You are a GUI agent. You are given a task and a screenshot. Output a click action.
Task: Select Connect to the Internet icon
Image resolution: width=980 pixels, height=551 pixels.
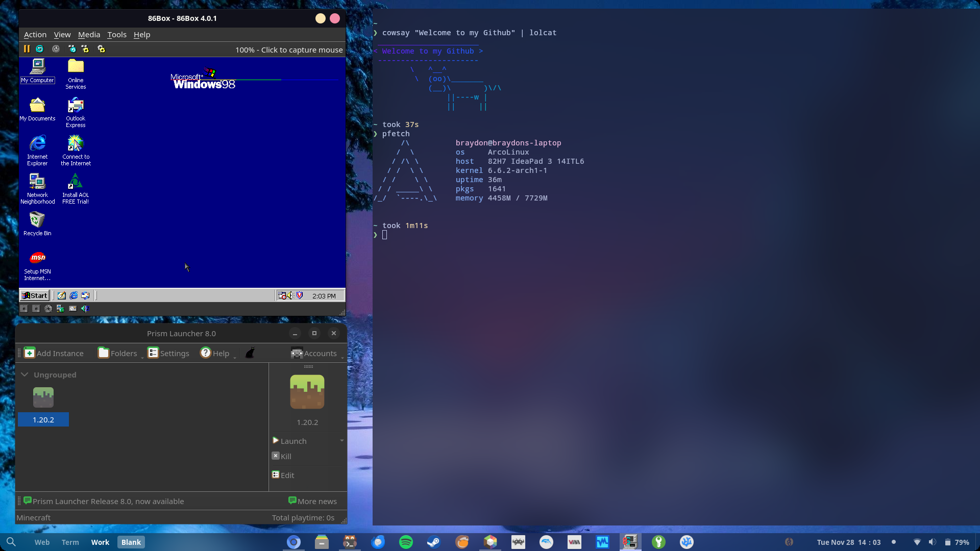(x=76, y=151)
